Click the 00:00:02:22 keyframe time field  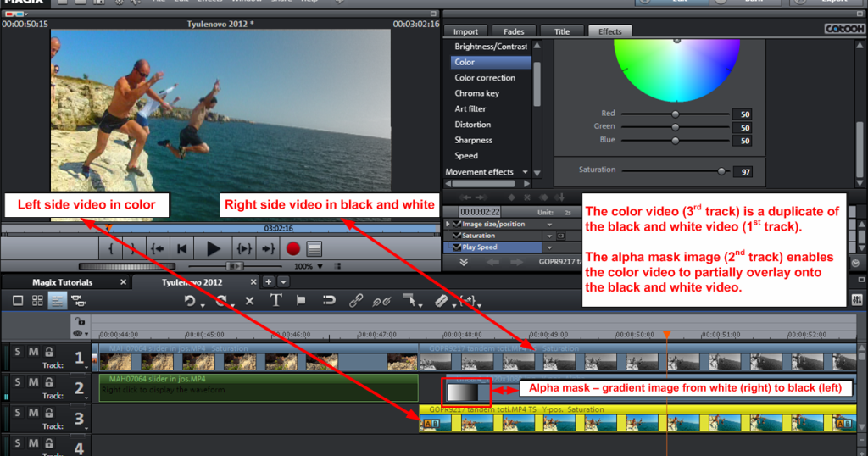(480, 212)
